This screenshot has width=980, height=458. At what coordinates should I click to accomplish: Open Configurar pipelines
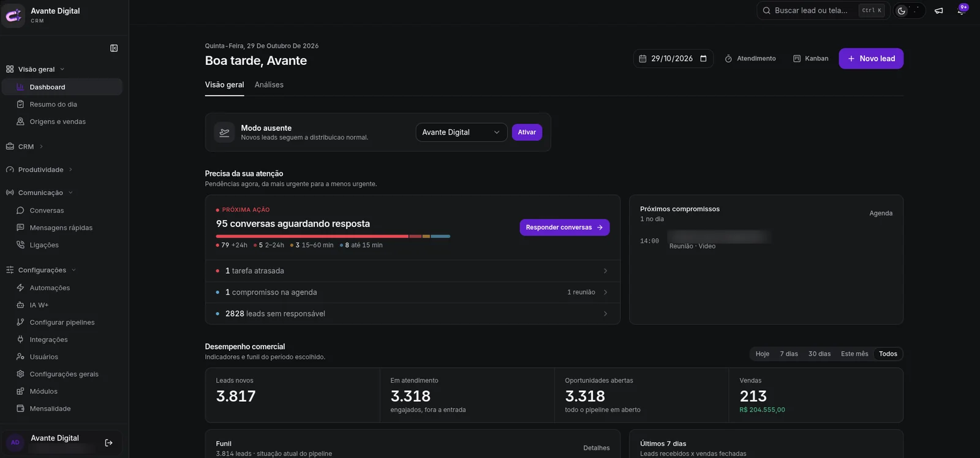point(62,322)
